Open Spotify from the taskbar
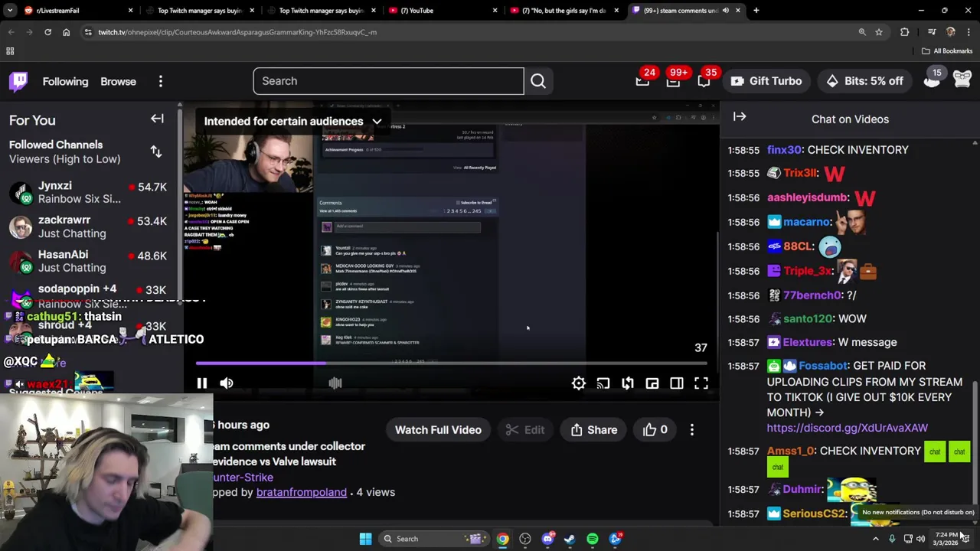This screenshot has width=980, height=551. (593, 539)
